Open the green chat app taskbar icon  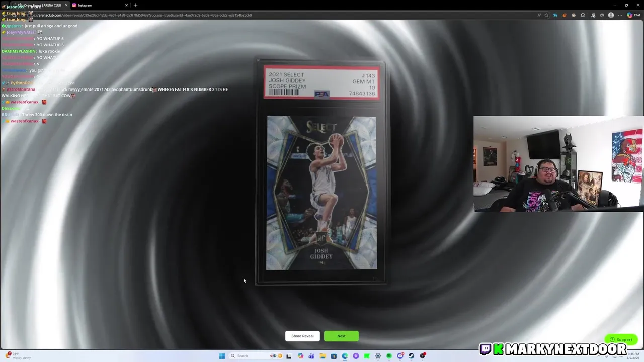(x=367, y=356)
